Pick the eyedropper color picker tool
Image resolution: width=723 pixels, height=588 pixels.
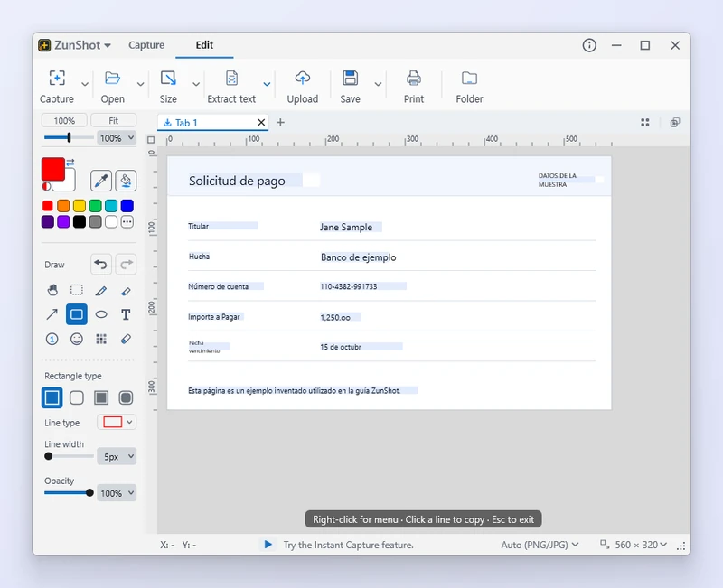click(x=101, y=180)
